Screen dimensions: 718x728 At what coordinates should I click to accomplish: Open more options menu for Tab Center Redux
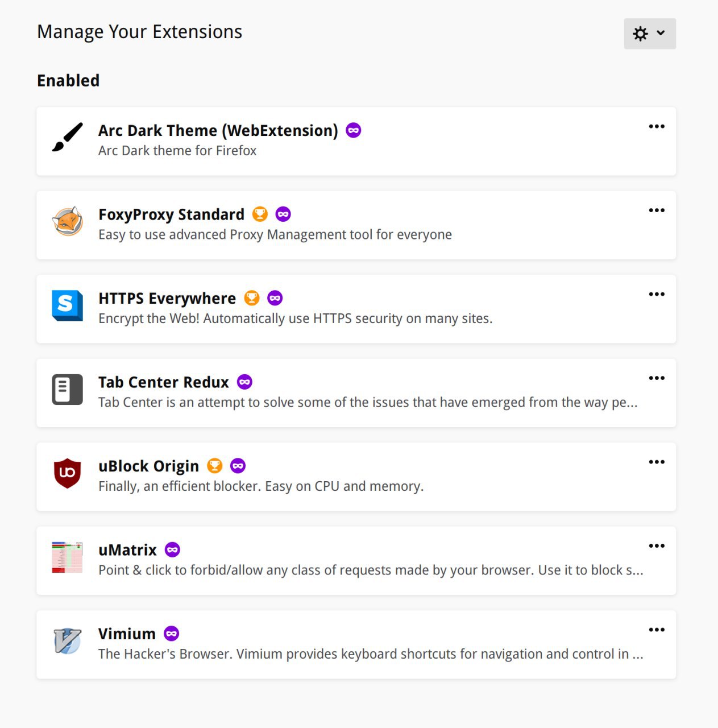(x=657, y=378)
